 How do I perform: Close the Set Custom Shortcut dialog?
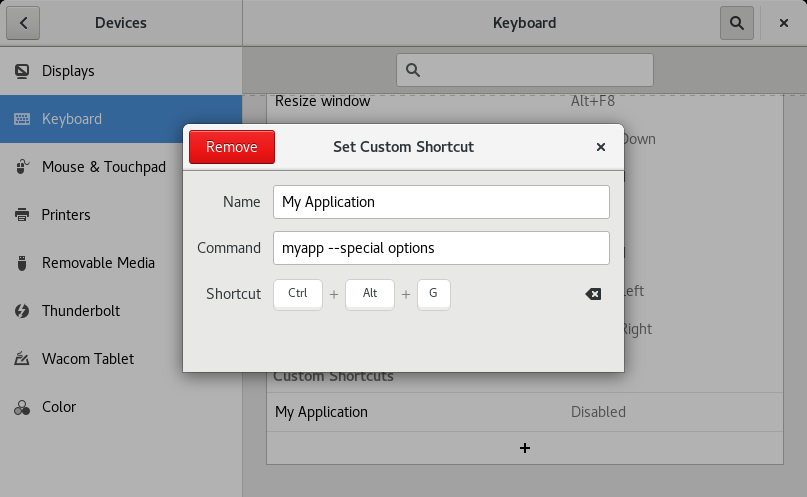[x=600, y=147]
